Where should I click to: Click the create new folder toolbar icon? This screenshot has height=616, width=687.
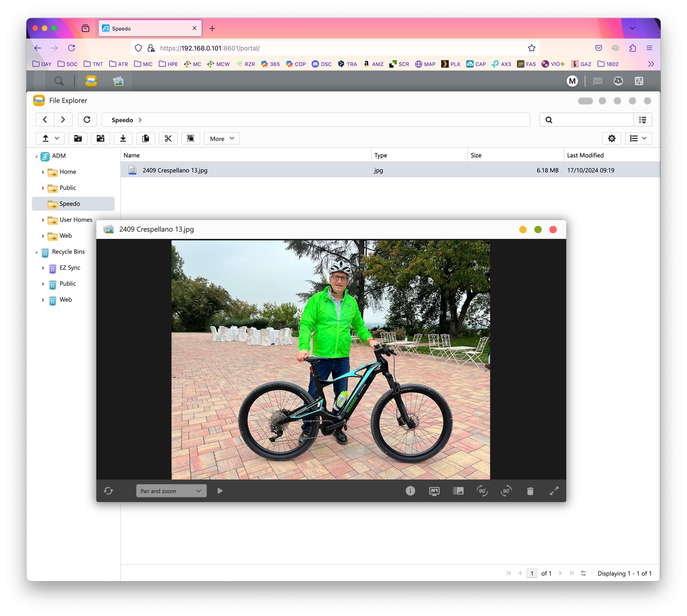click(x=78, y=138)
